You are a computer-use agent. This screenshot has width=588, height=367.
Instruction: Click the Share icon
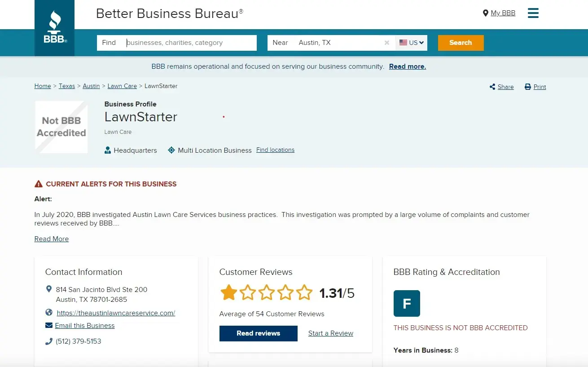[x=492, y=87]
